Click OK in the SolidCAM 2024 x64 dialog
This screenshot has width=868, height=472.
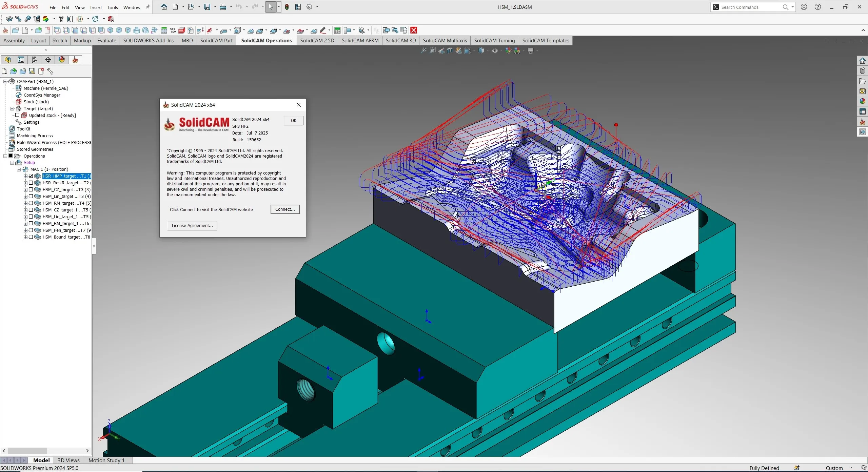click(x=294, y=120)
